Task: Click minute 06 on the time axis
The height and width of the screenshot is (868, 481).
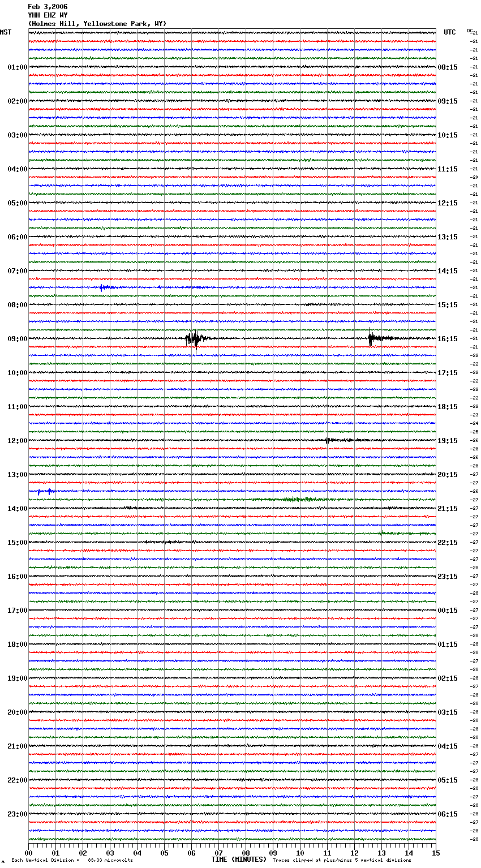Action: [191, 853]
